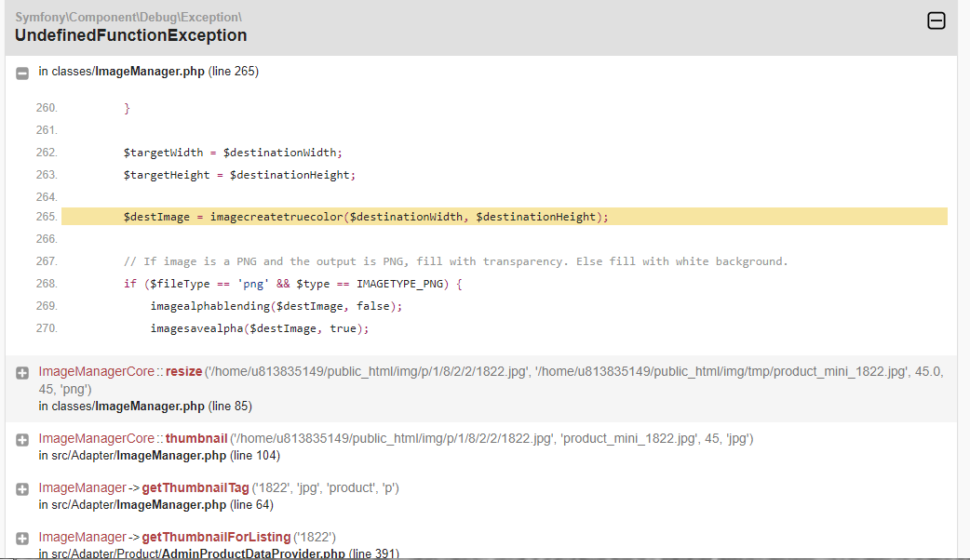Click the closing brace on line 260
970x560 pixels.
(127, 108)
